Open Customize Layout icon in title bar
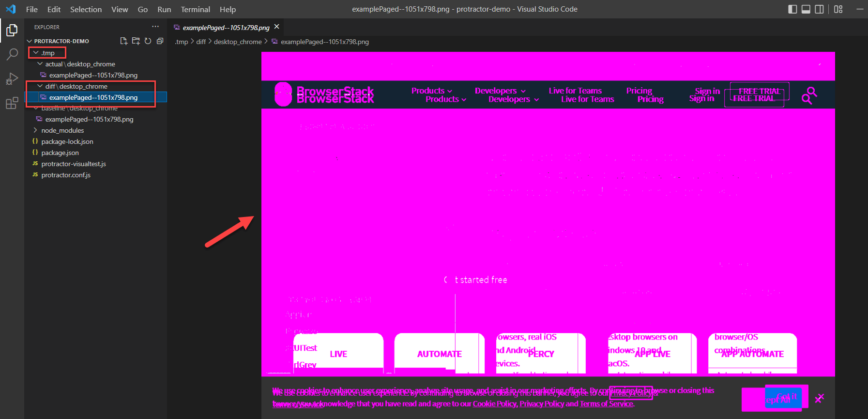 coord(838,9)
